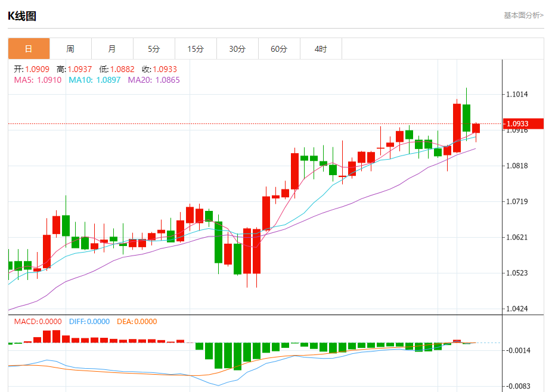Screen dimensions: 552x392
Task: Click the DIFF: 0.0000 indicator label
Action: [89, 322]
